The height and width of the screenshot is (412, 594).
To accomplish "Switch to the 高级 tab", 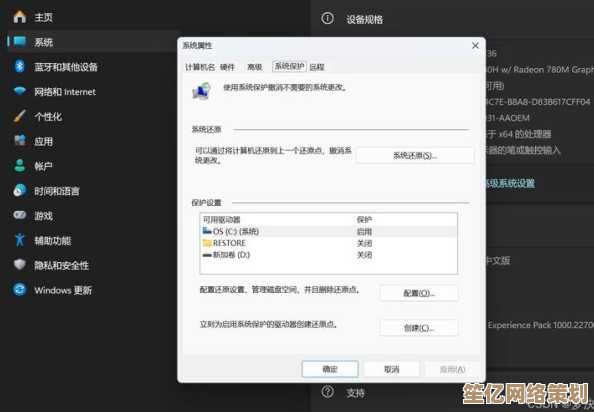I will tap(255, 67).
